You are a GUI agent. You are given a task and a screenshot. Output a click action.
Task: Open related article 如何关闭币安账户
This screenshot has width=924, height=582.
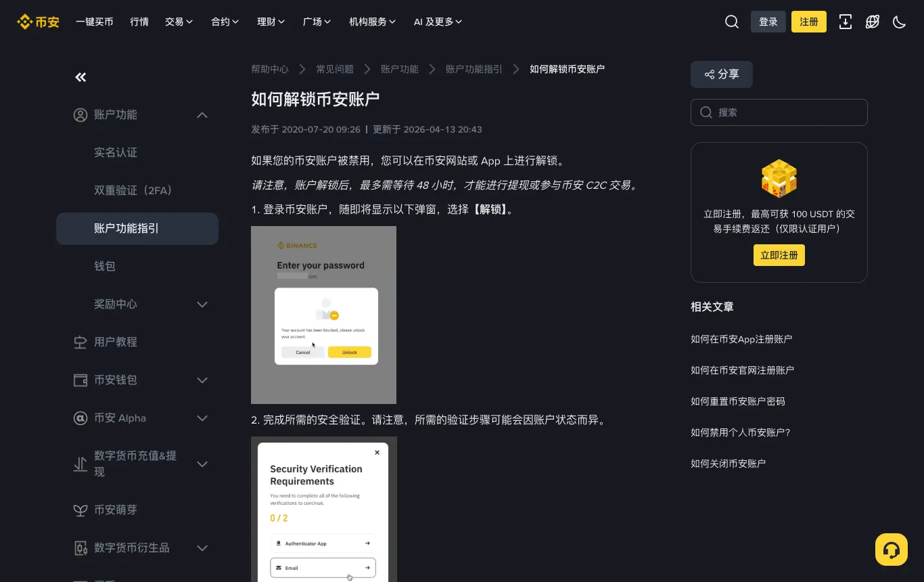click(729, 464)
